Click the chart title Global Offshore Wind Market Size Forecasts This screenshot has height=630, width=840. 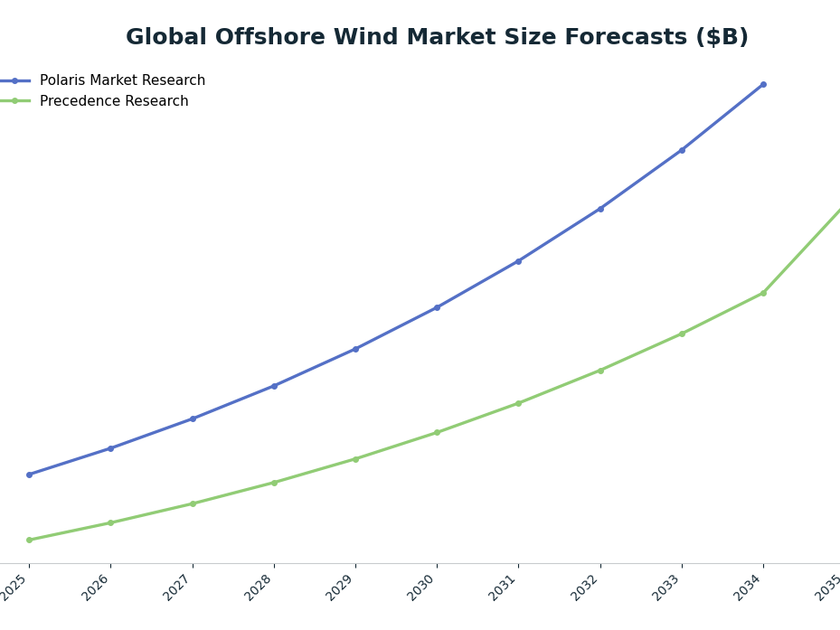click(437, 37)
